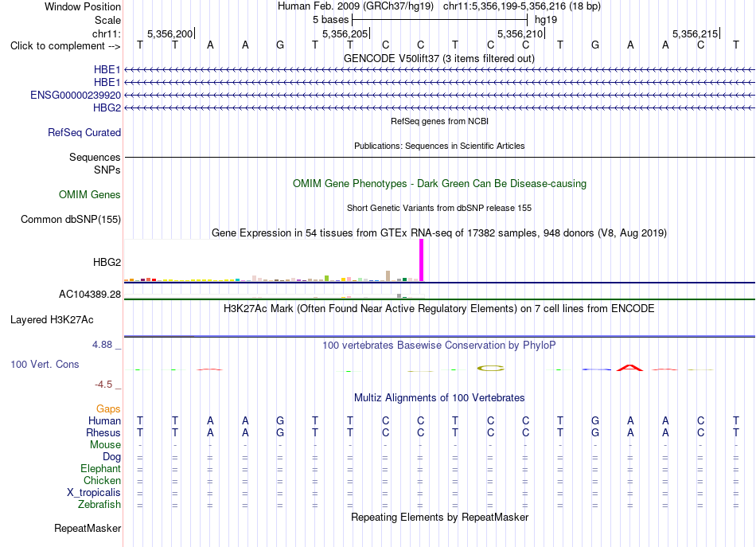
Task: Click the HBG2 label in the GTEx track
Action: (x=107, y=262)
